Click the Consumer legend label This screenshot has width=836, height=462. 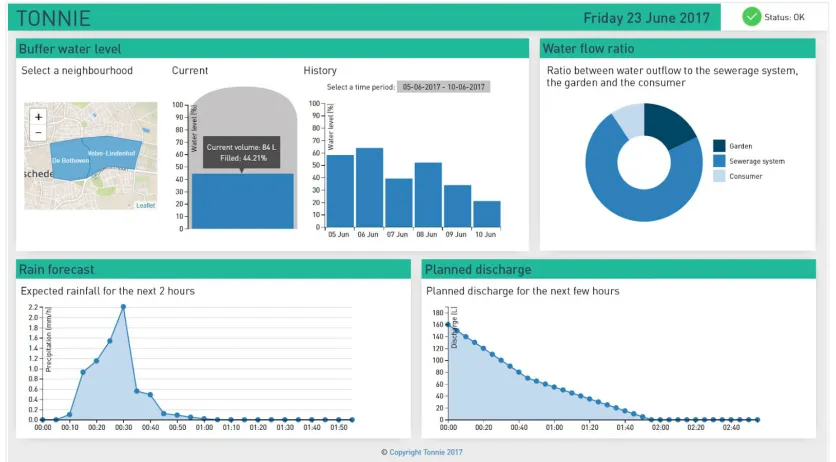(745, 176)
